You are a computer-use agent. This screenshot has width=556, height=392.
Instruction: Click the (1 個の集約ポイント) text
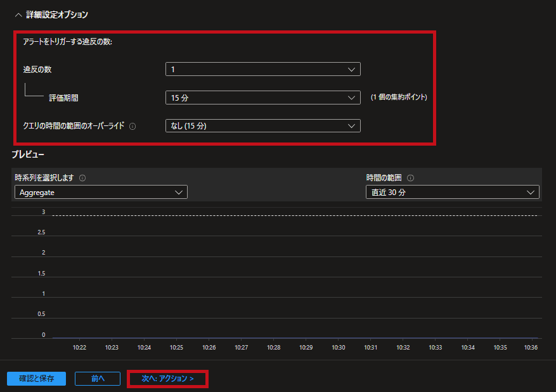click(399, 98)
